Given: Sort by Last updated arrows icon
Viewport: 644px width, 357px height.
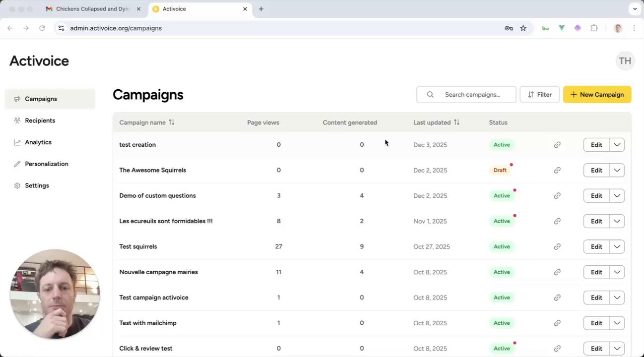Looking at the screenshot, I should click(x=456, y=122).
